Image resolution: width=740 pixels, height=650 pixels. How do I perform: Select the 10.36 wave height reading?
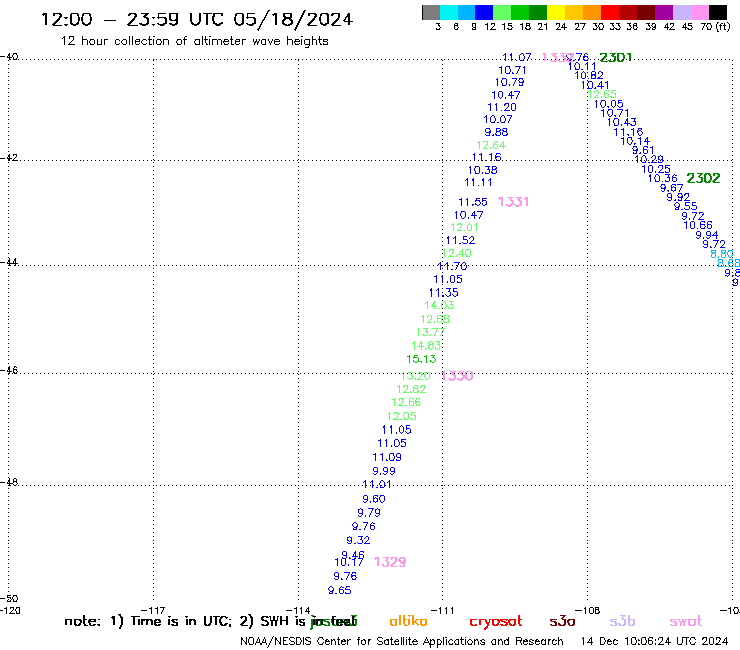[663, 178]
